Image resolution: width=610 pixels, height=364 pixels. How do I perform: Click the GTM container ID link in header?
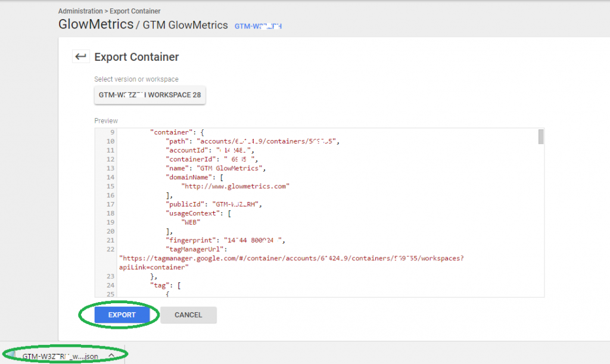click(258, 26)
